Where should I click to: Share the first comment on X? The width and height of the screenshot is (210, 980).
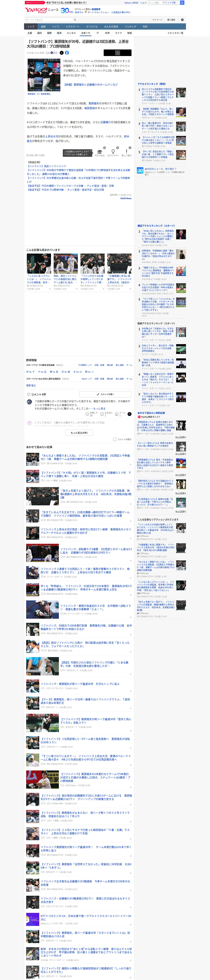[130, 414]
